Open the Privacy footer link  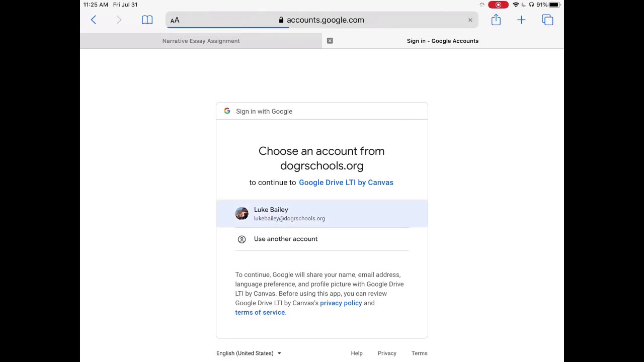pos(387,353)
